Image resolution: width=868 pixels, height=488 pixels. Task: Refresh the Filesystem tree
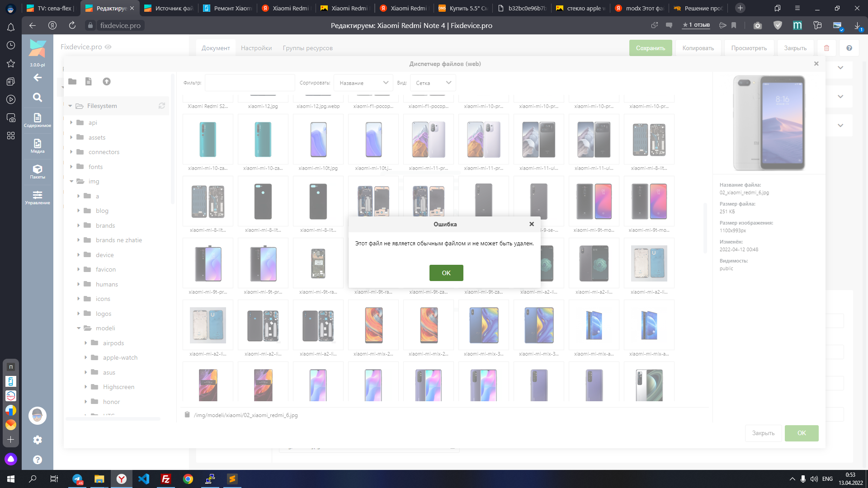point(161,106)
